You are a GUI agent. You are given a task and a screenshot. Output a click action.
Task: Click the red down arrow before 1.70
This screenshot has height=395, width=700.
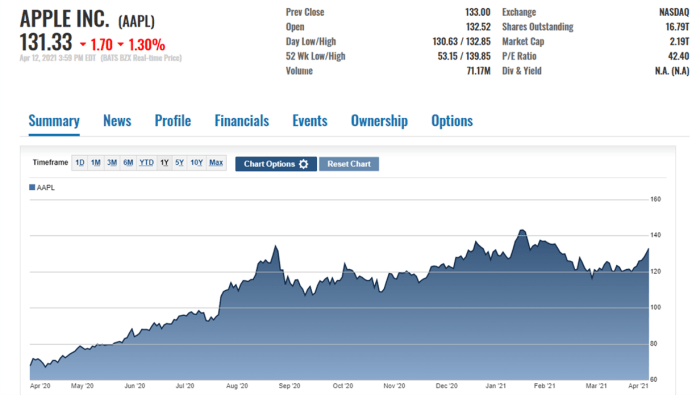[x=83, y=45]
